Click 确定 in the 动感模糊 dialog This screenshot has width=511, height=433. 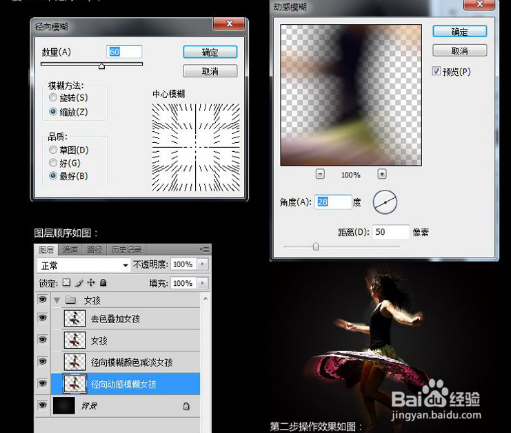pos(460,32)
